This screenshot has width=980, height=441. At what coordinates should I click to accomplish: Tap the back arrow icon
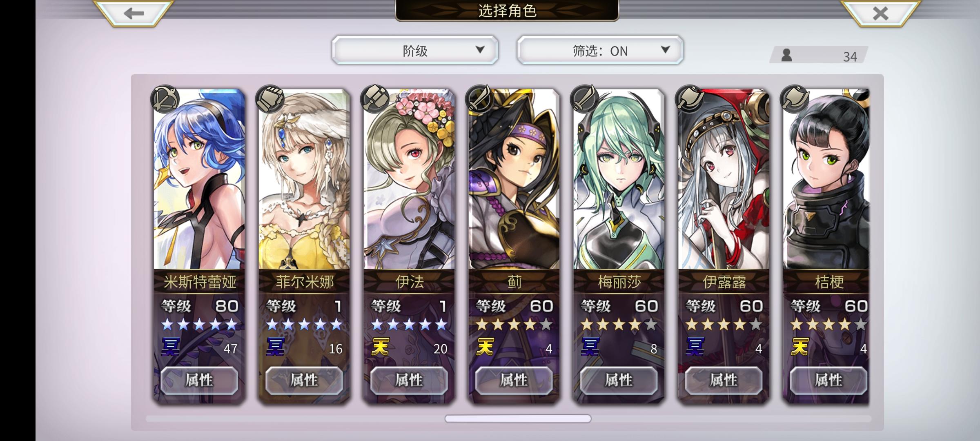point(134,13)
